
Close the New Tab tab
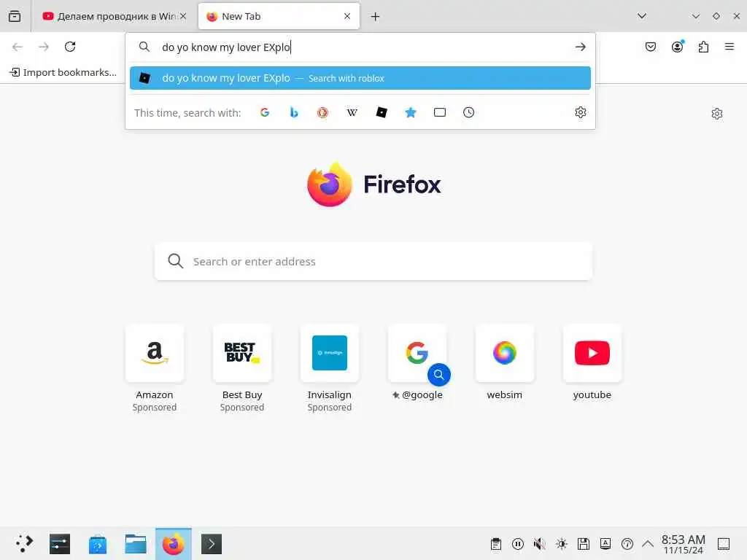point(347,16)
